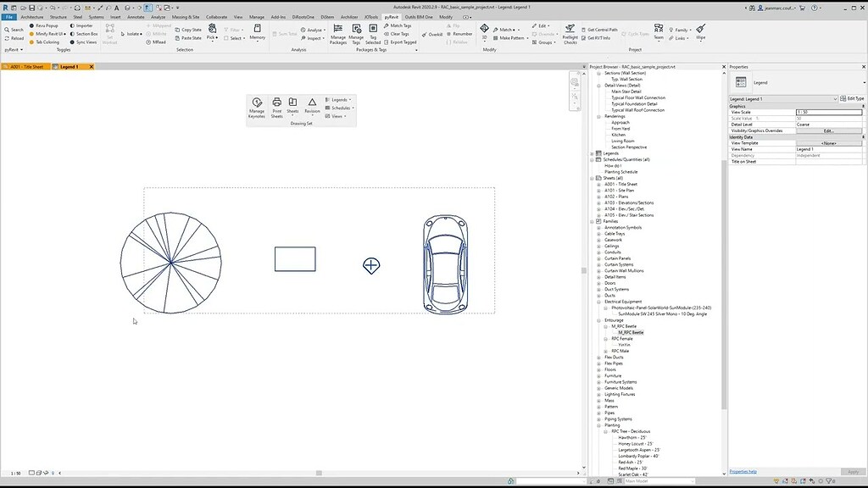The image size is (868, 488).
Task: Toggle Sync Views on
Action: click(86, 42)
